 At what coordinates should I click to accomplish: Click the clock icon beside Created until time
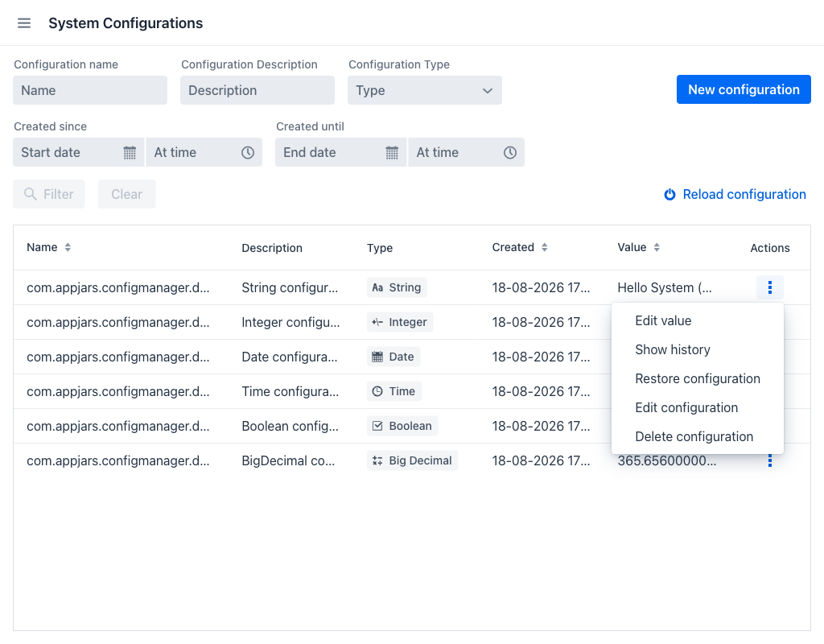coord(509,152)
